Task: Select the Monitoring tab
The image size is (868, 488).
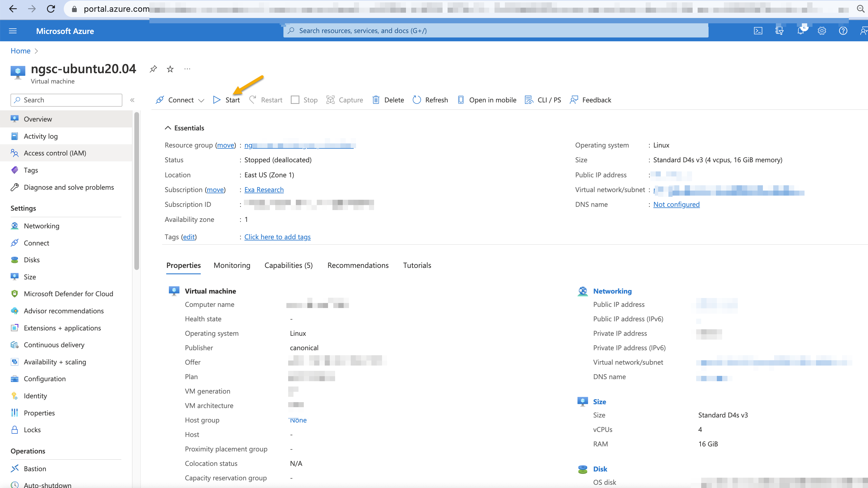Action: pyautogui.click(x=232, y=265)
